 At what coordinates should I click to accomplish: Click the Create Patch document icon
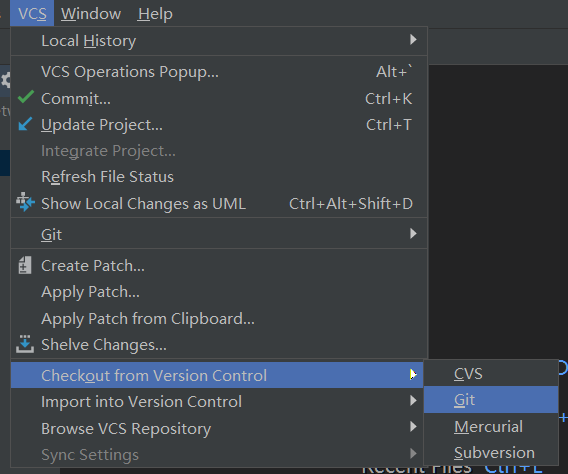[x=25, y=265]
